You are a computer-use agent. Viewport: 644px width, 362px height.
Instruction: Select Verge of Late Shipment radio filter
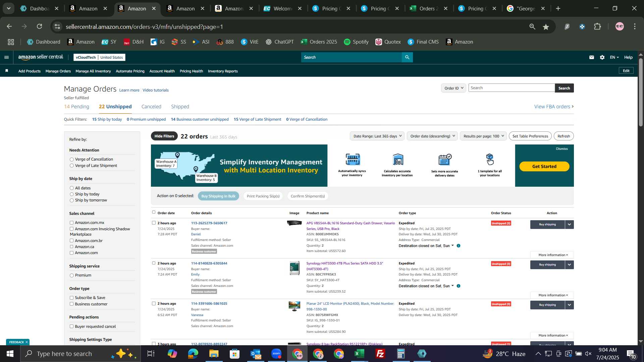[x=71, y=166]
